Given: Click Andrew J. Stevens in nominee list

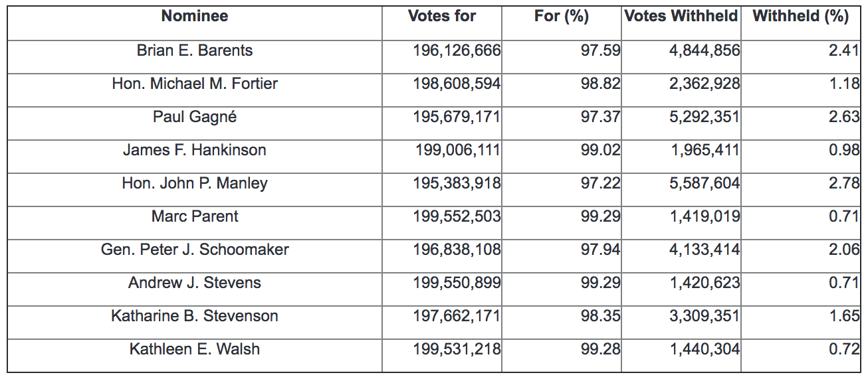Looking at the screenshot, I should tap(195, 283).
